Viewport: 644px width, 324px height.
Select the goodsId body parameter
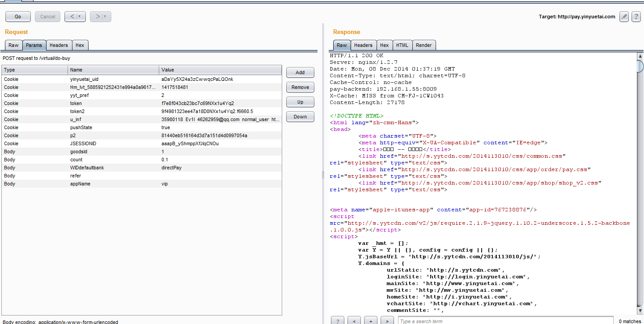pyautogui.click(x=142, y=151)
